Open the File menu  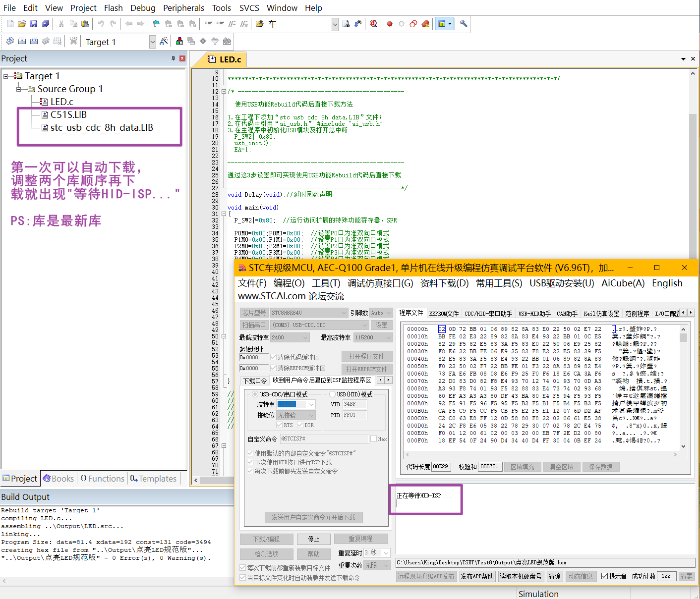(9, 8)
